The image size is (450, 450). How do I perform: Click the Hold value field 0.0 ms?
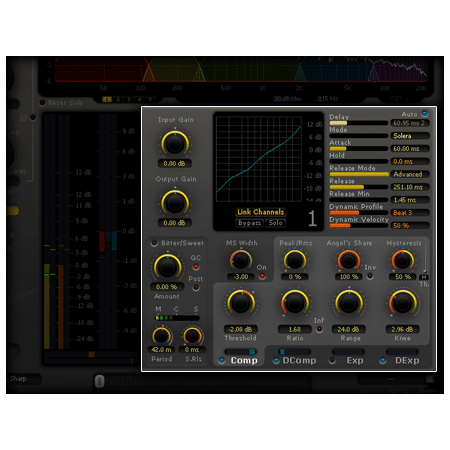click(x=410, y=161)
